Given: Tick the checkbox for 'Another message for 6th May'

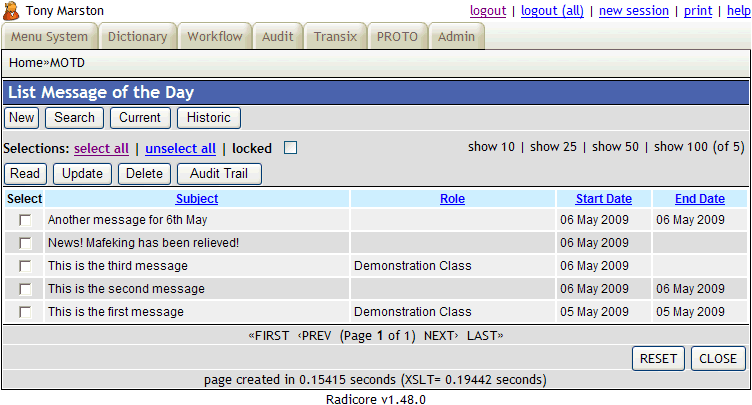Looking at the screenshot, I should click(25, 220).
